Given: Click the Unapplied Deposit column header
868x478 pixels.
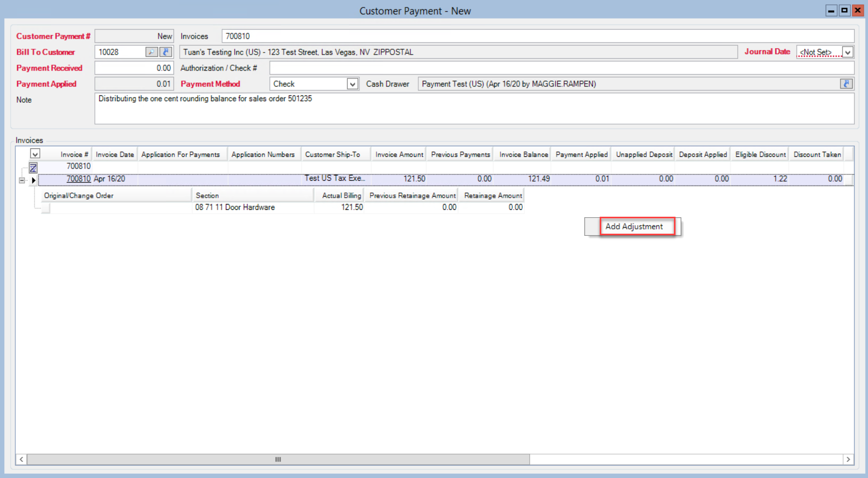Looking at the screenshot, I should [x=643, y=154].
